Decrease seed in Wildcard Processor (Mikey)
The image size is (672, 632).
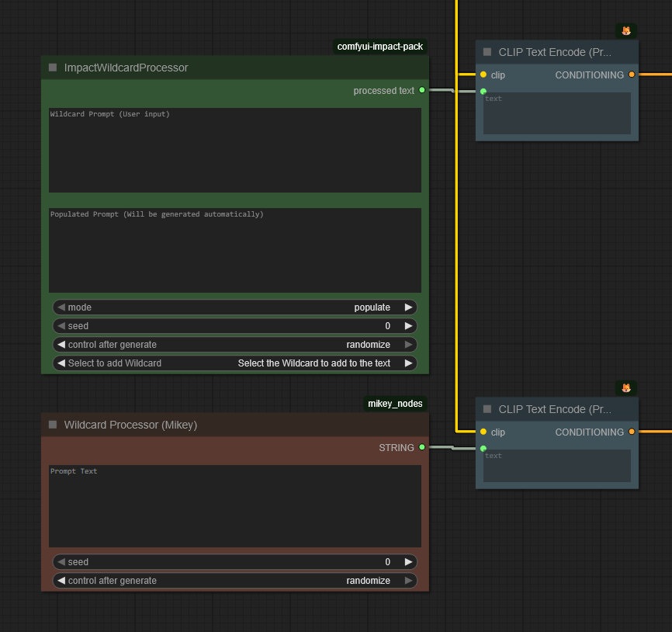[61, 562]
